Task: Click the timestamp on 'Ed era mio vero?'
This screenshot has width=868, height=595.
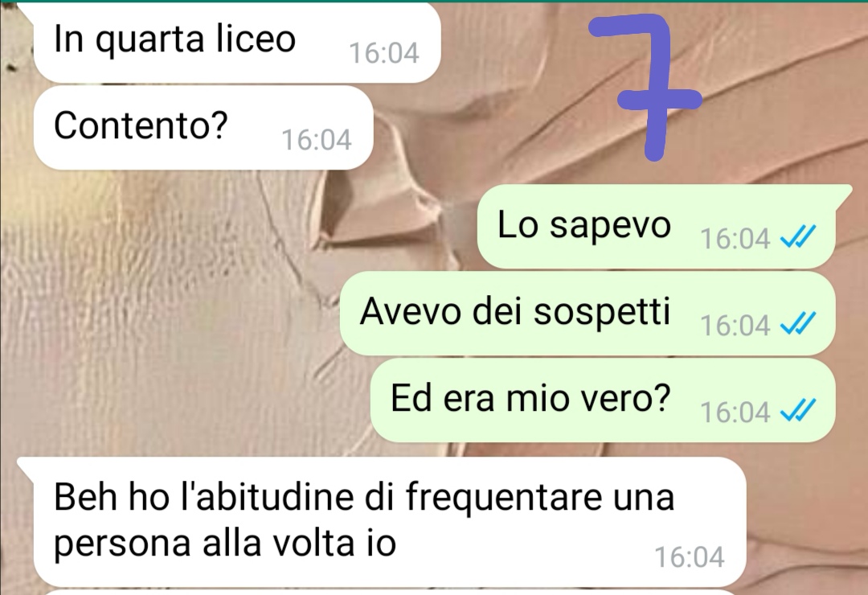Action: pyautogui.click(x=735, y=412)
